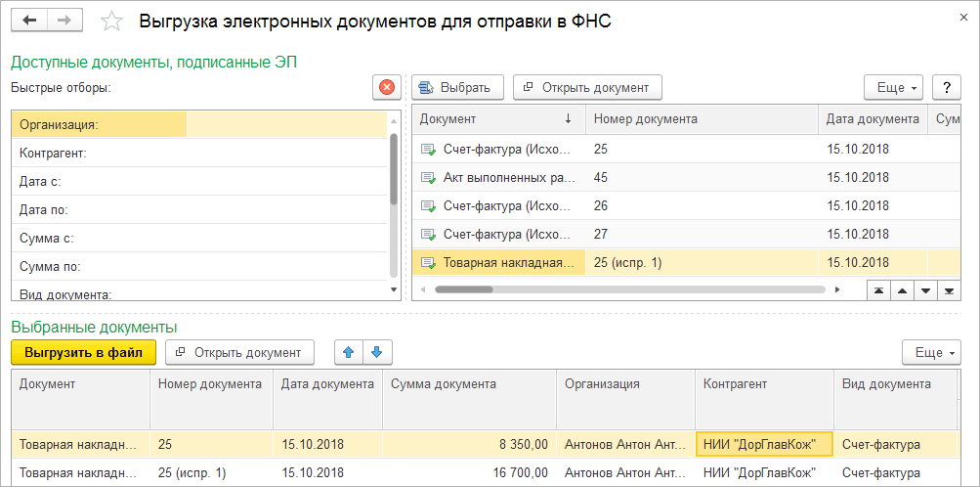Click Выгрузить в файл button
This screenshot has width=980, height=487.
tap(83, 352)
